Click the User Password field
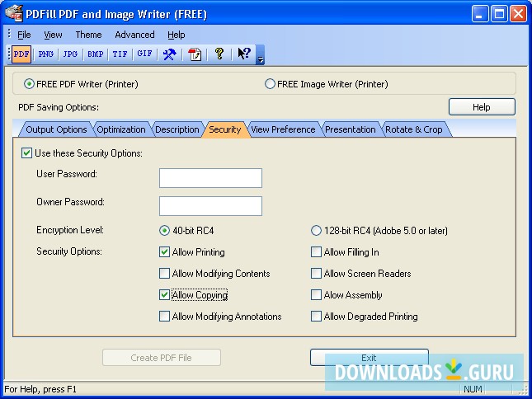532x399 pixels. click(210, 178)
